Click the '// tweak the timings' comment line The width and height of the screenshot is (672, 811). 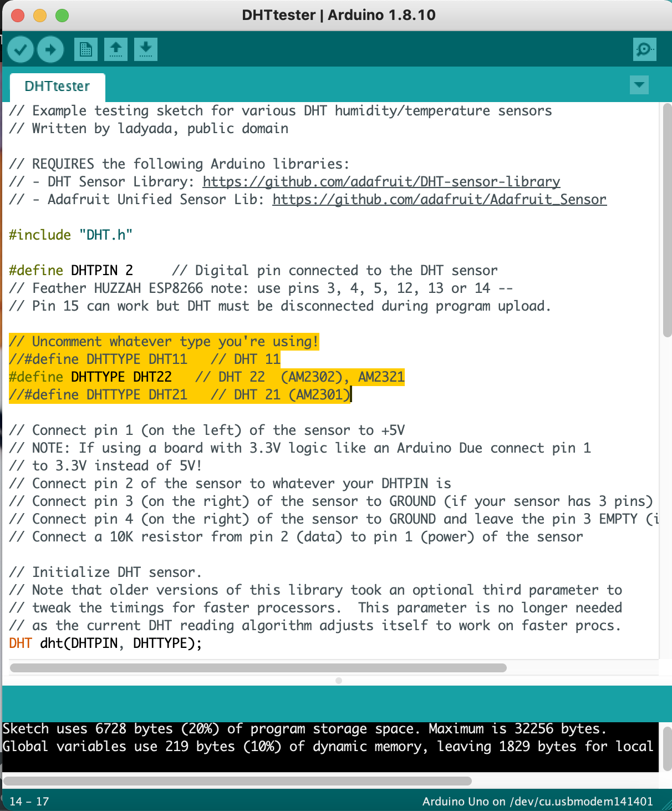[x=315, y=608]
